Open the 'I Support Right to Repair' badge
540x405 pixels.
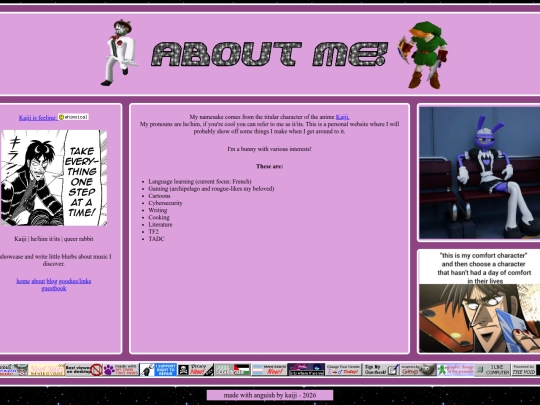tap(158, 370)
